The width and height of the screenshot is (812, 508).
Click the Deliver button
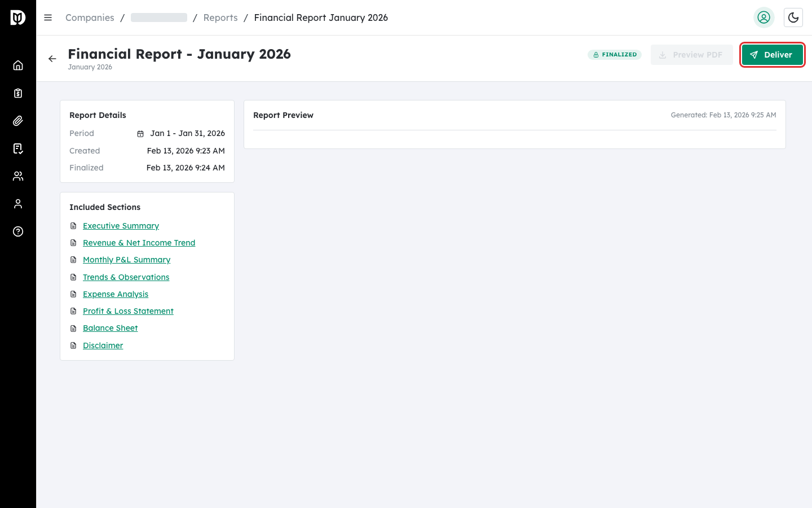(x=772, y=54)
